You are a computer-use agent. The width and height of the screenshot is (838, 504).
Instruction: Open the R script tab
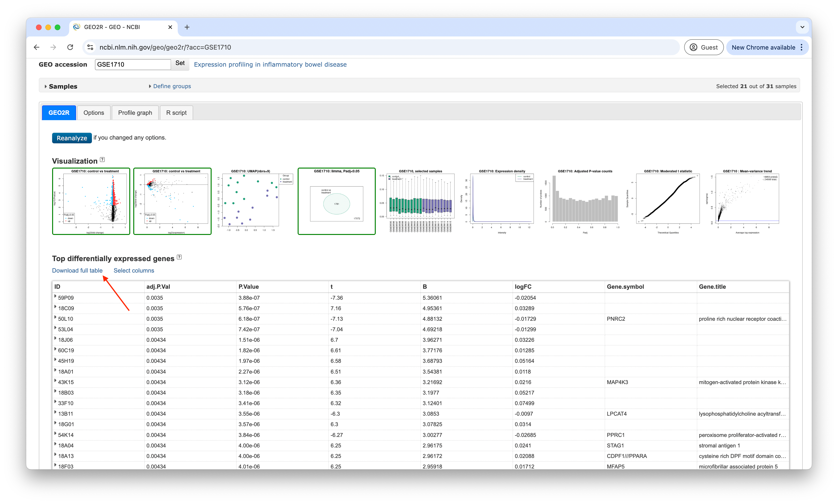click(x=176, y=113)
